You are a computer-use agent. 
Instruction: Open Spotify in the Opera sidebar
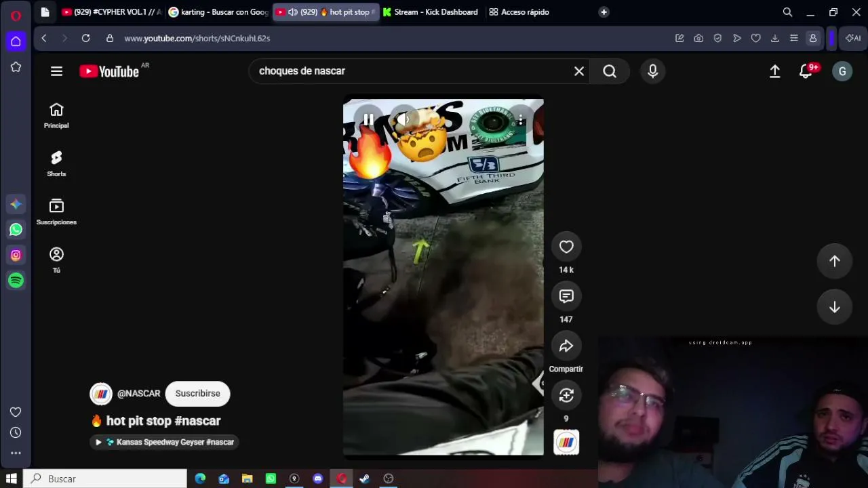16,281
